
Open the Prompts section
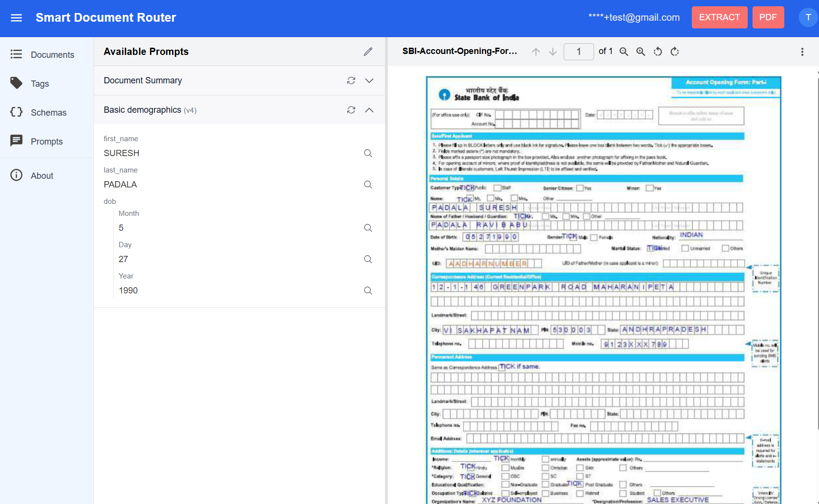47,141
